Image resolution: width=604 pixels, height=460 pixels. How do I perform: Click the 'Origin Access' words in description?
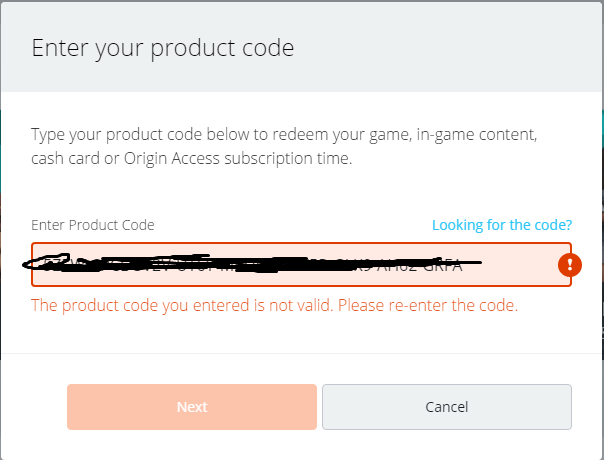(x=172, y=158)
